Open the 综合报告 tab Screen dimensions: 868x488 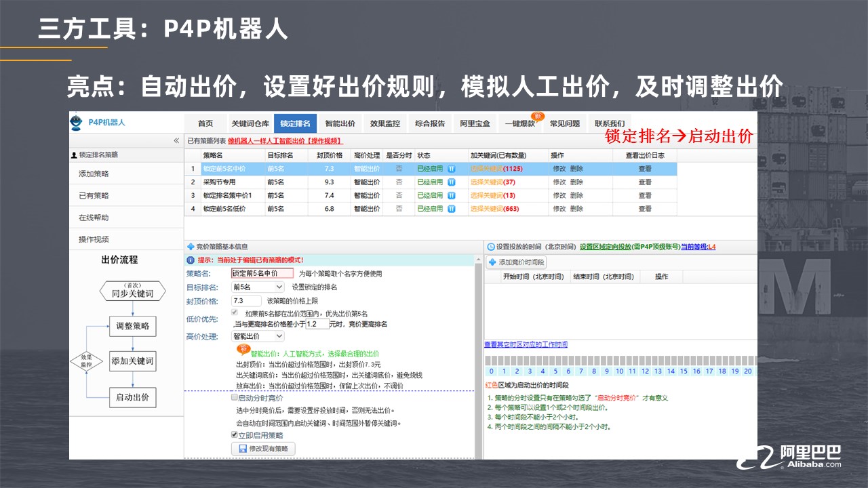click(x=430, y=123)
